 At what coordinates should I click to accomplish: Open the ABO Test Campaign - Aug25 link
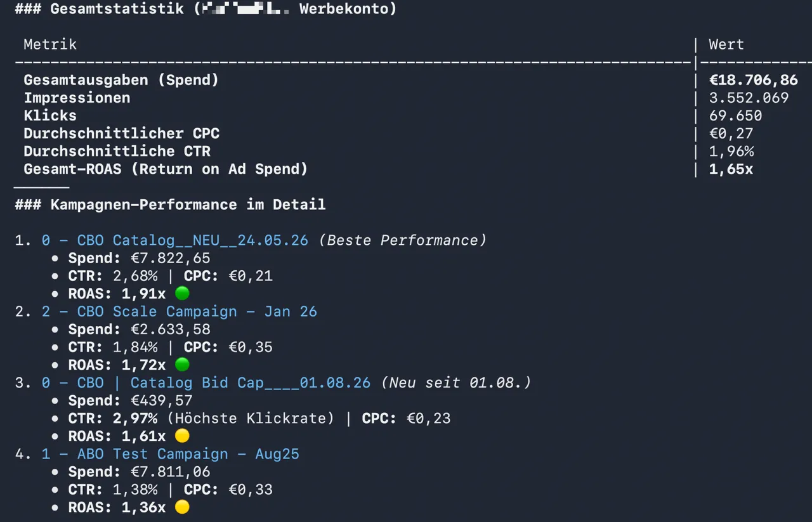point(171,453)
